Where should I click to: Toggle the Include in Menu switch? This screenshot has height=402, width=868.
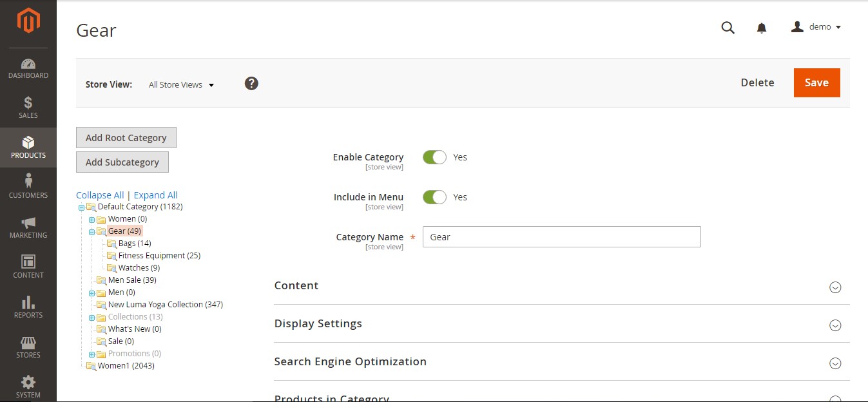[x=434, y=197]
